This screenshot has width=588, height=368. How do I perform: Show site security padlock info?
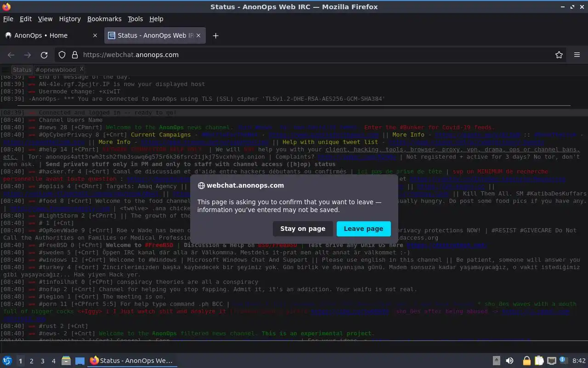75,55
